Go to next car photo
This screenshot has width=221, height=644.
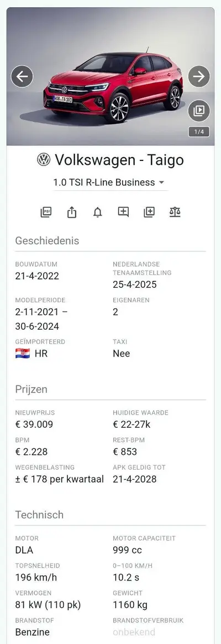point(199,77)
